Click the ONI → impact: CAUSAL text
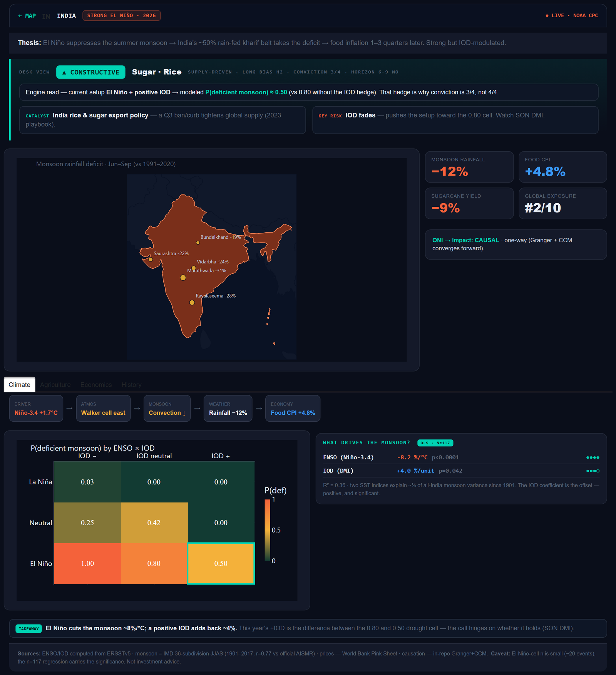This screenshot has width=616, height=675. 465,240
